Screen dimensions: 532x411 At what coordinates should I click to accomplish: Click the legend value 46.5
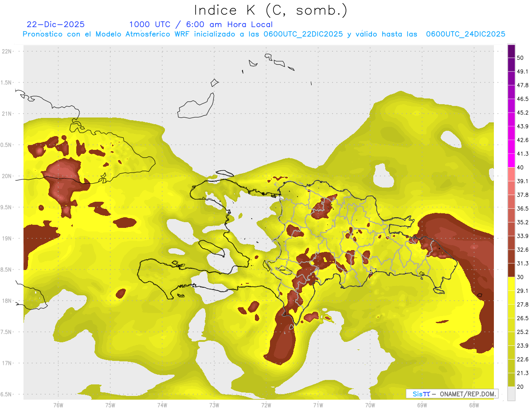tap(523, 99)
